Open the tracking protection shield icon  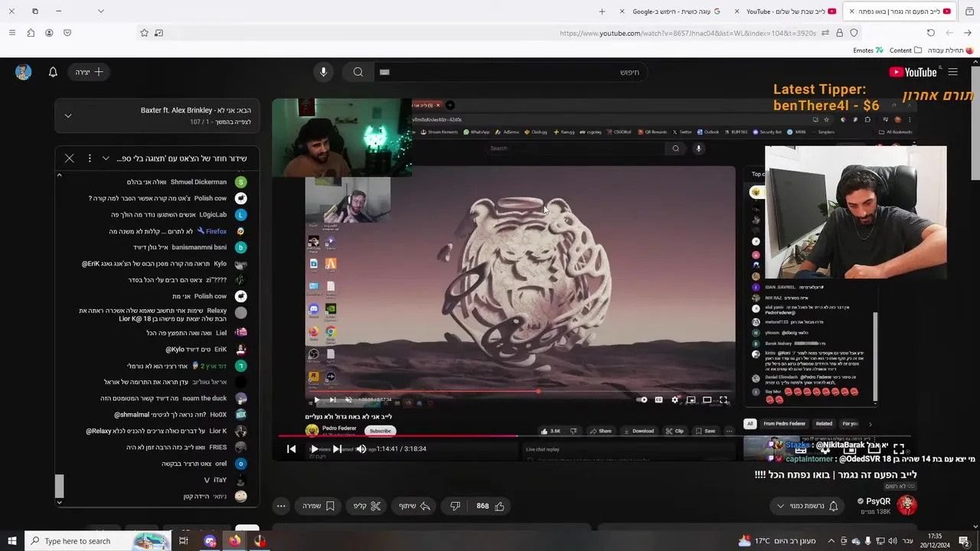[x=854, y=33]
